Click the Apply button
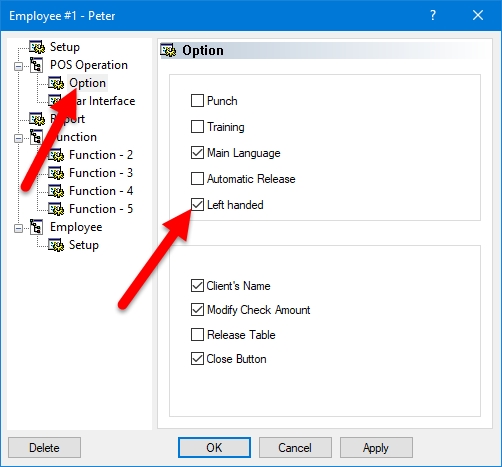502x467 pixels. (376, 448)
